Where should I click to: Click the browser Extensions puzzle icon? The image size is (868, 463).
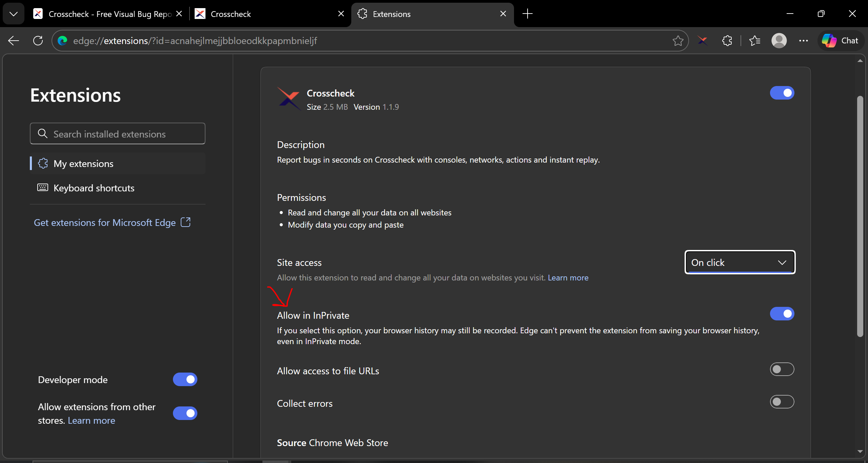pos(727,41)
